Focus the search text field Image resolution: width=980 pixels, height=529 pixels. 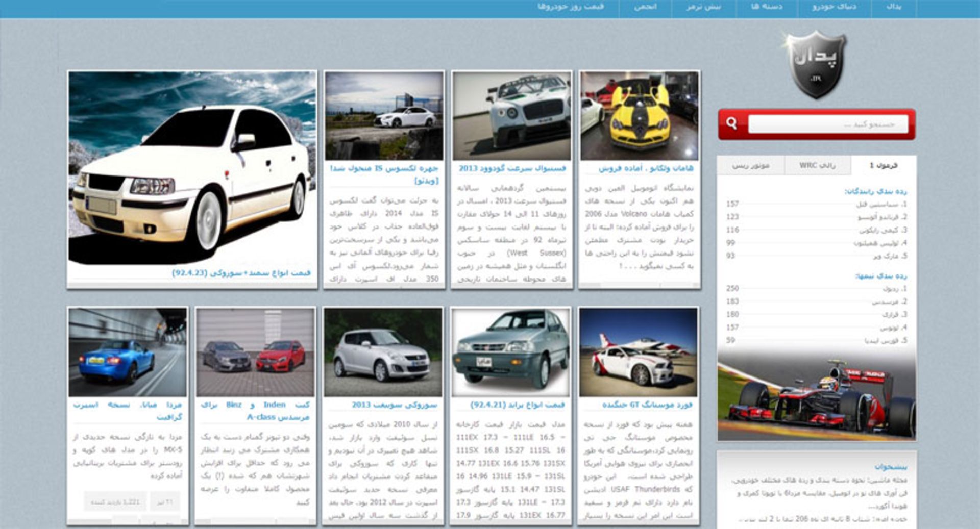tap(828, 124)
